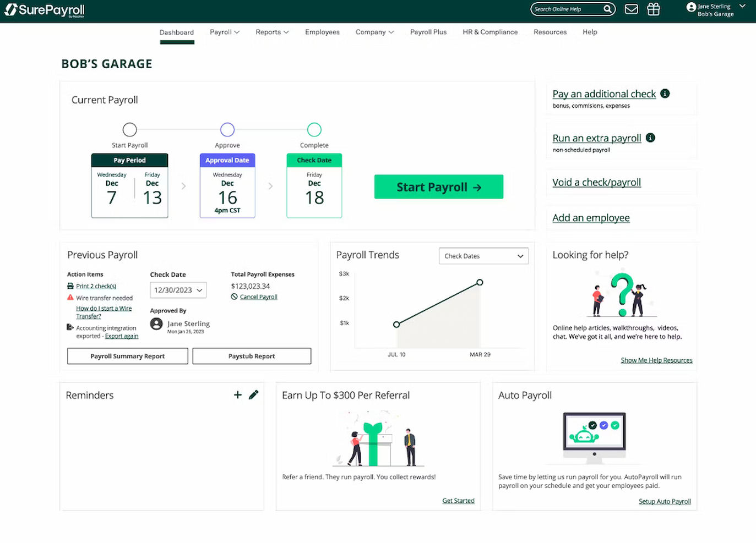756x543 pixels.
Task: Open the info icon beside Pay an additional check
Action: click(x=665, y=94)
